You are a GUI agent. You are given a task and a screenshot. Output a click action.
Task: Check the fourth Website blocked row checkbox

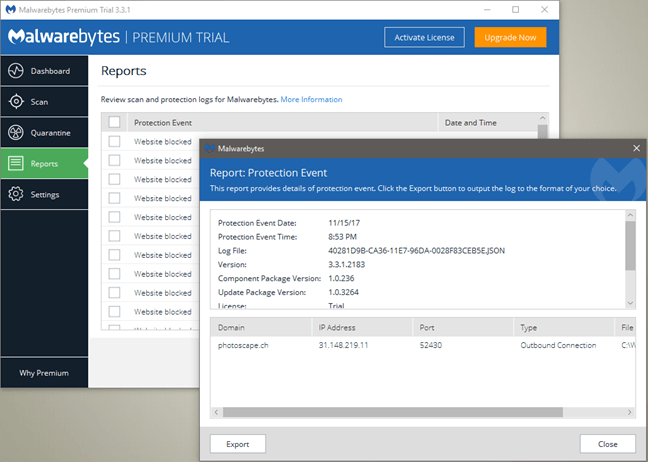[114, 198]
